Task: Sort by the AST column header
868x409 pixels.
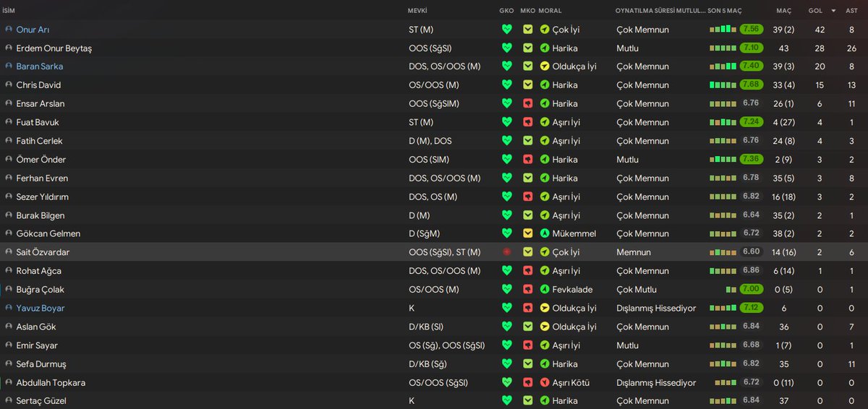Action: tap(851, 11)
